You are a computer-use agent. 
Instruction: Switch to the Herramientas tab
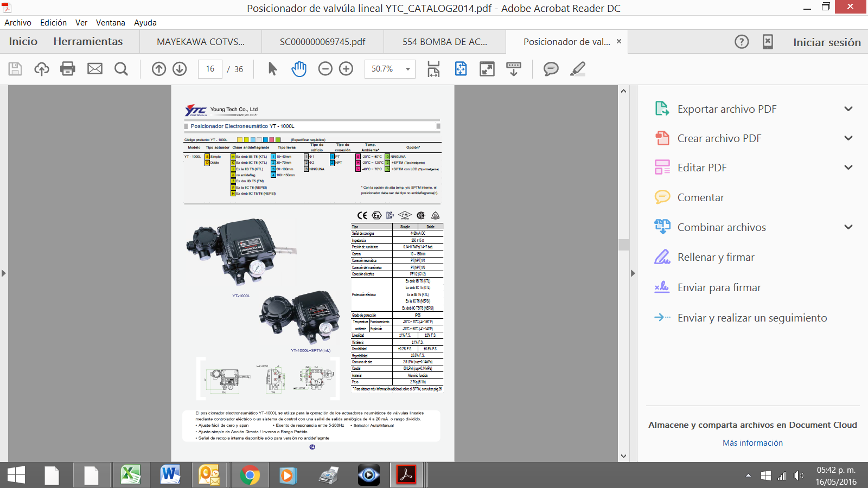point(88,42)
